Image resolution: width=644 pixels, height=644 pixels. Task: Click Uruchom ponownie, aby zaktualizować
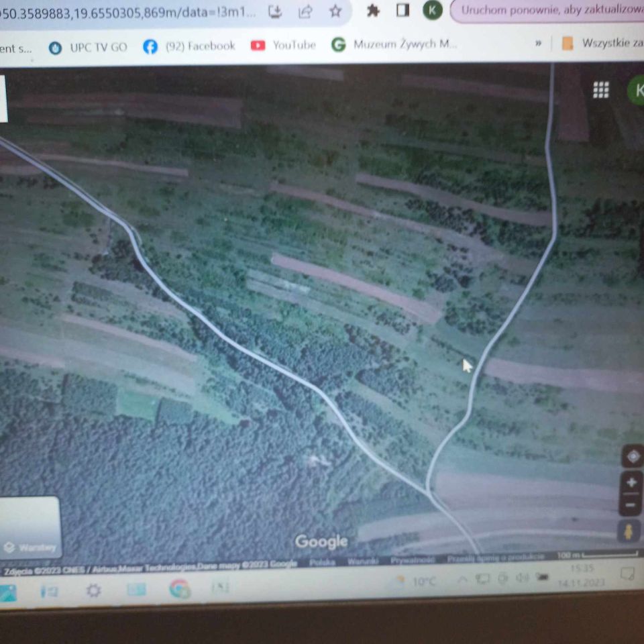point(550,10)
